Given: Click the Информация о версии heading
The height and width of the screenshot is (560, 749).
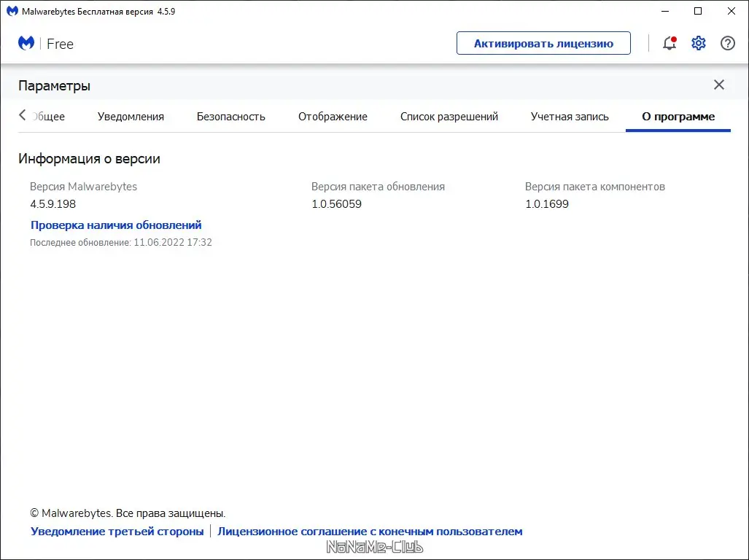Looking at the screenshot, I should tap(89, 159).
